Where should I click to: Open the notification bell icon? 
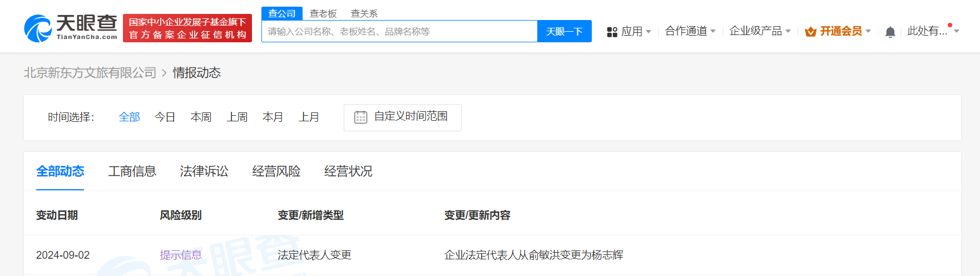890,32
